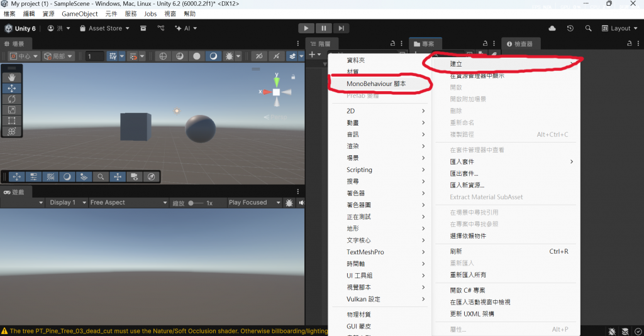Open the AI dropdown in top toolbar
The height and width of the screenshot is (336, 644).
pos(186,28)
